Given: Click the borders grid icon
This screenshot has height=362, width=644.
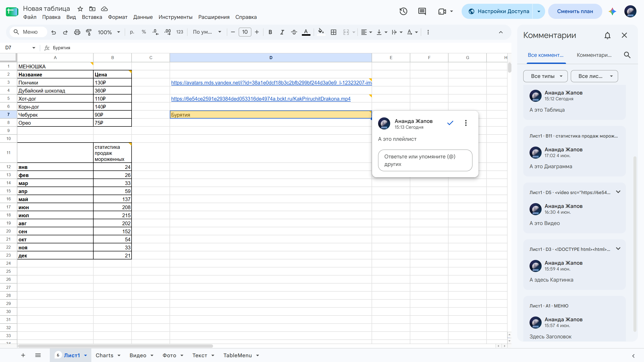Looking at the screenshot, I should (334, 32).
